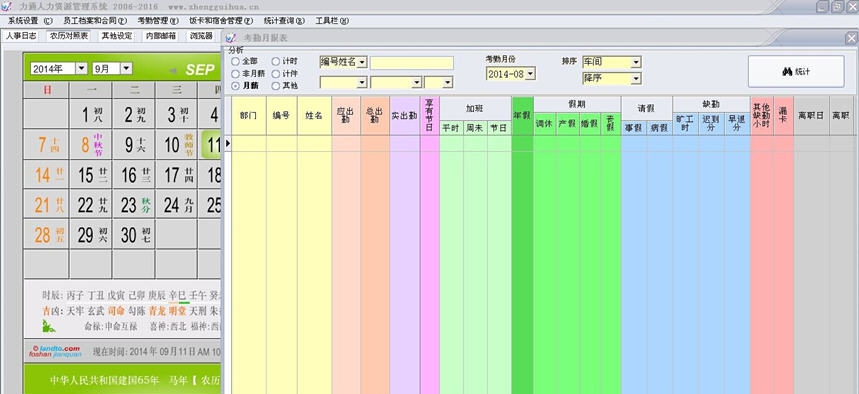Click the 迟到分 column header
Viewport: 859px width, 394px height.
click(711, 124)
